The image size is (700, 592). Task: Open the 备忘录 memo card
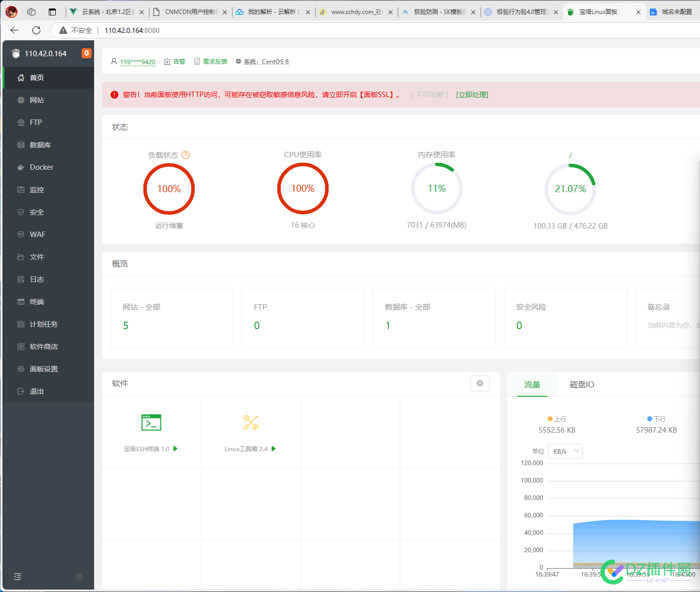pyautogui.click(x=668, y=317)
